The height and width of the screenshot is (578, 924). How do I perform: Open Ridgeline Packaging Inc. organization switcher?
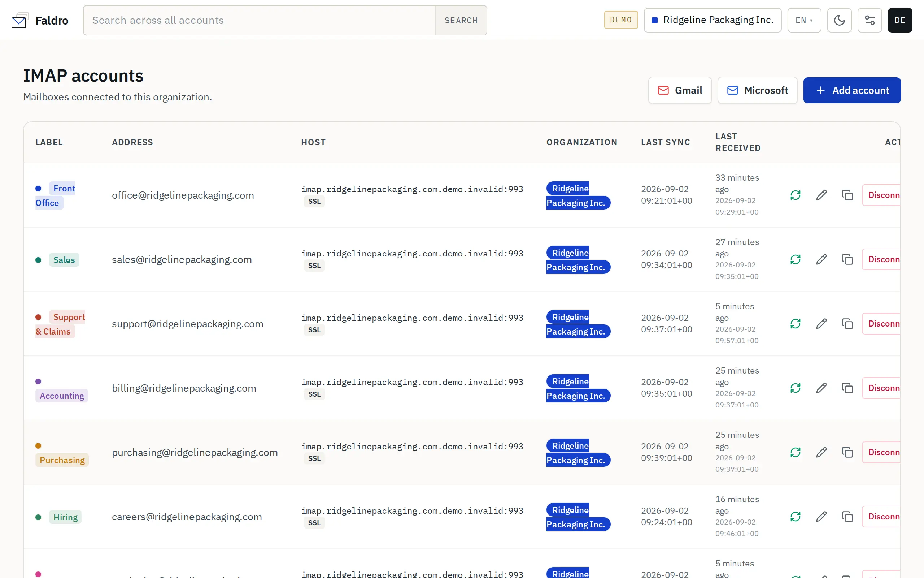[712, 20]
